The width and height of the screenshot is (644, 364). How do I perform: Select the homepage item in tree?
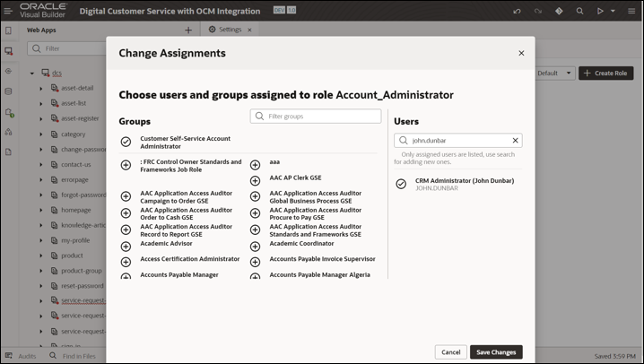(x=75, y=210)
